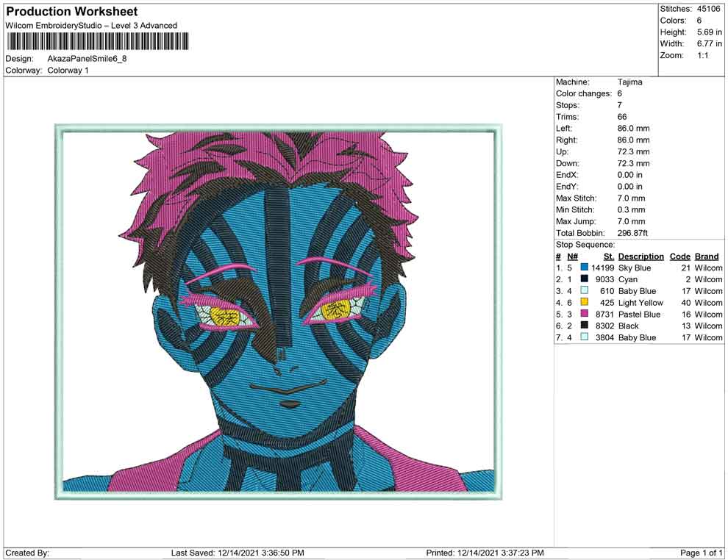This screenshot has width=728, height=560.
Task: Click the N# column header
Action: [x=572, y=256]
